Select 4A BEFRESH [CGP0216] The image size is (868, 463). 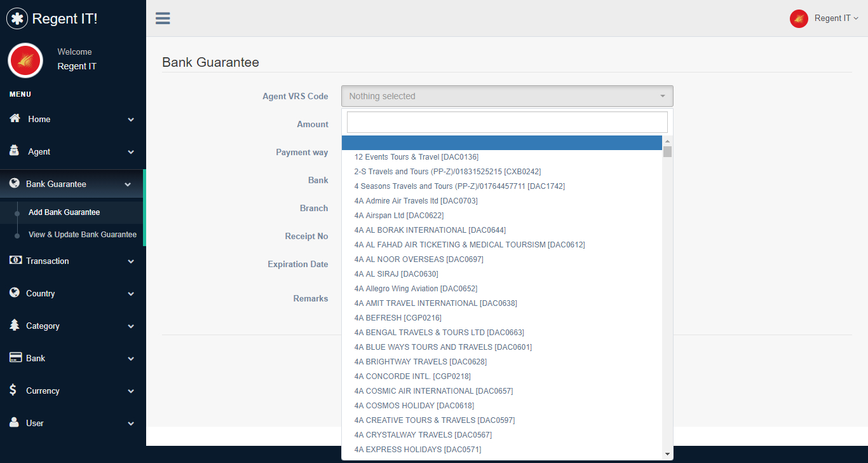[502, 318]
